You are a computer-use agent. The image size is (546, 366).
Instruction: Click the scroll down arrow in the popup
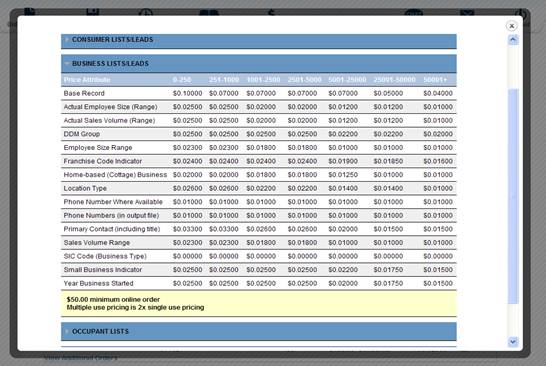point(513,342)
